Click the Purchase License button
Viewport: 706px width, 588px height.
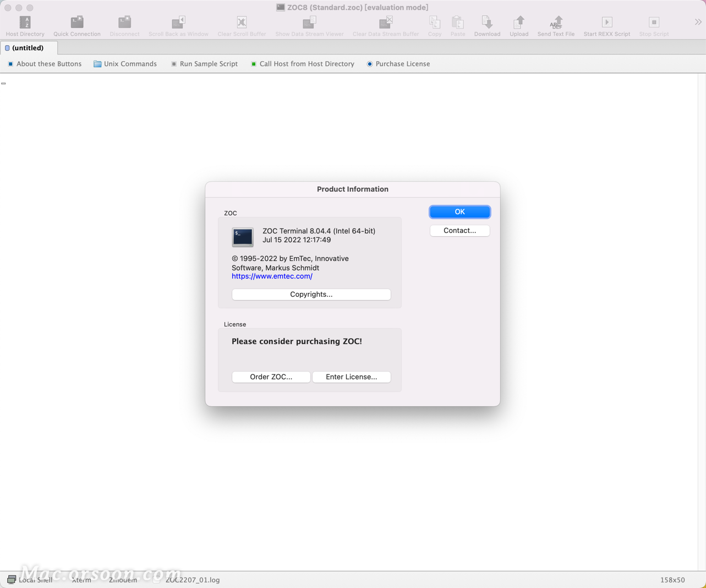pyautogui.click(x=398, y=64)
